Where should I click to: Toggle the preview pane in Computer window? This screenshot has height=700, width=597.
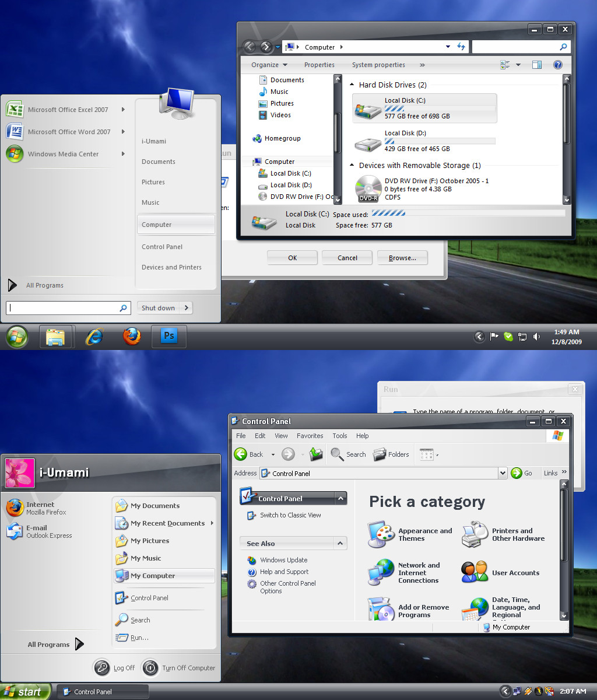point(537,65)
